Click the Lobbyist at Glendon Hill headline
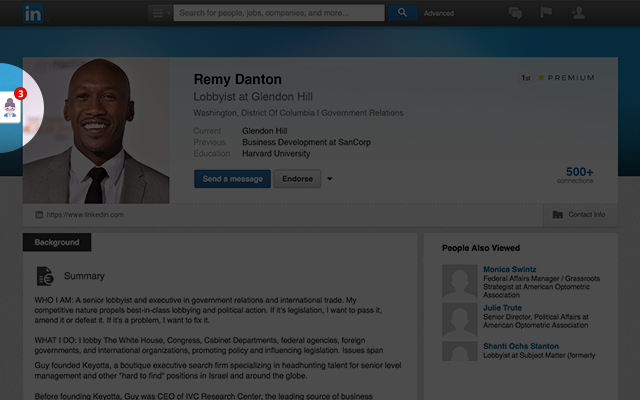The width and height of the screenshot is (640, 400). pyautogui.click(x=253, y=97)
